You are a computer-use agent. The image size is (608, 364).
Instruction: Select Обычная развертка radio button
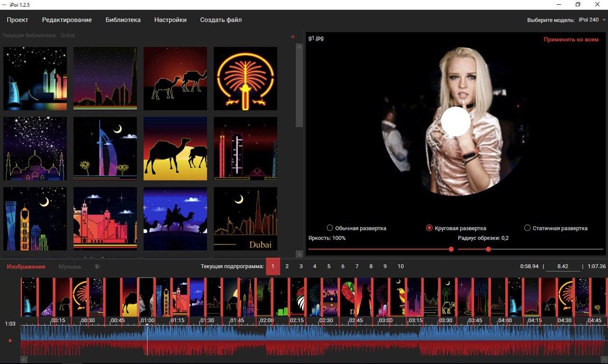[x=330, y=228]
